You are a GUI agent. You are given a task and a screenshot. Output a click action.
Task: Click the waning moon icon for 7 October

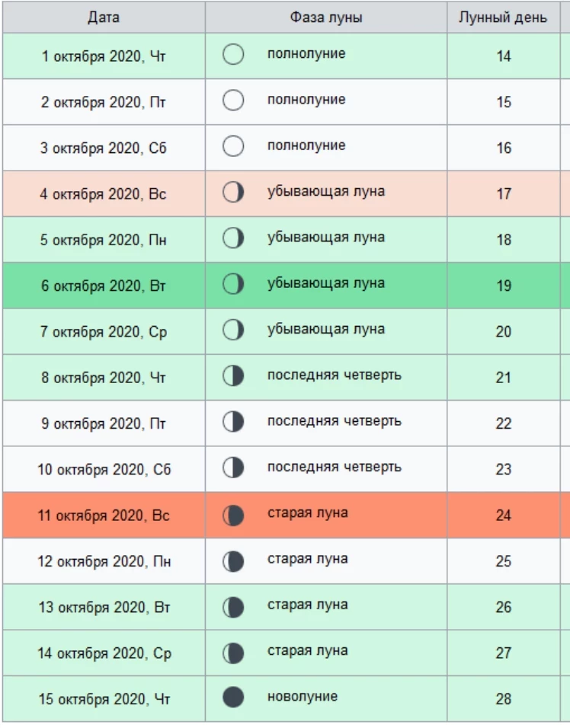[233, 330]
